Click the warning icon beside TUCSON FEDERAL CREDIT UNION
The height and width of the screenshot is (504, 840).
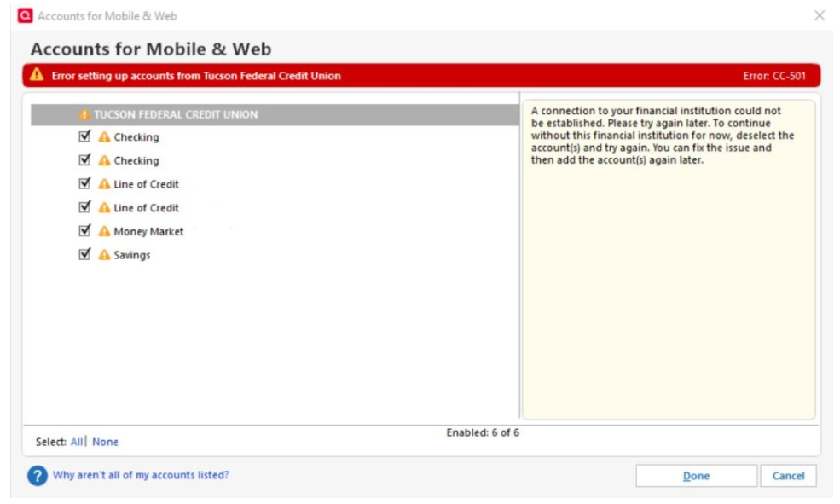84,114
